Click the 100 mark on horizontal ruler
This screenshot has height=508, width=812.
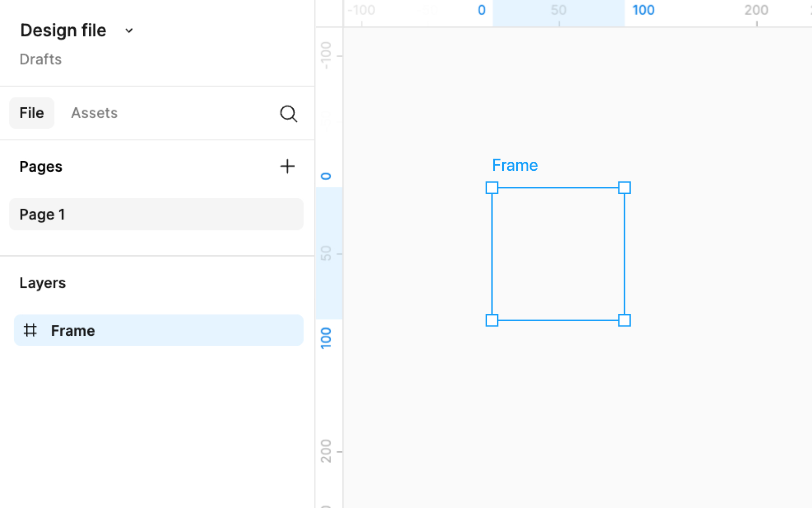pos(643,10)
